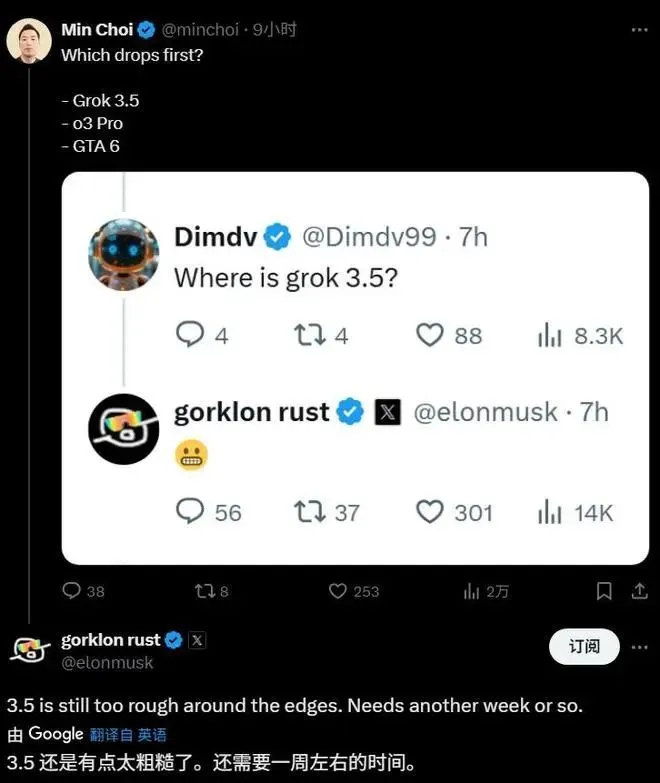660x783 pixels.
Task: Click the Min Choi display name
Action: [97, 30]
